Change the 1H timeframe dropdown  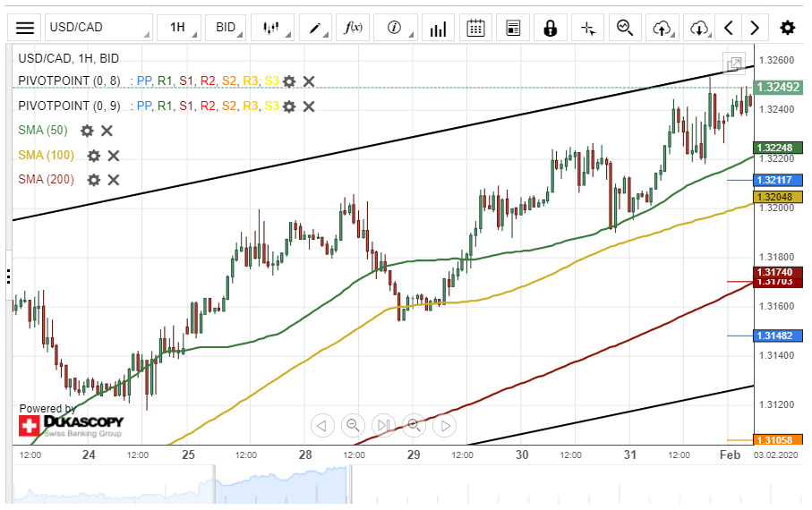pyautogui.click(x=179, y=28)
